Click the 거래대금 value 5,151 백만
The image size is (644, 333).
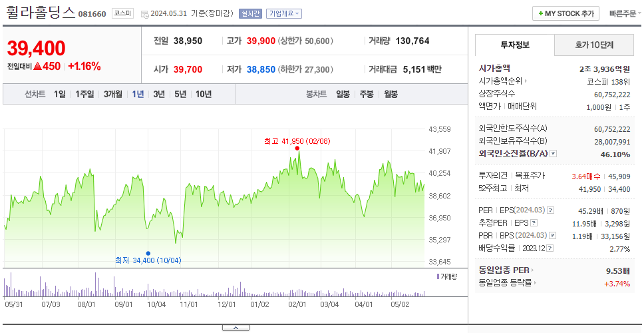point(422,69)
